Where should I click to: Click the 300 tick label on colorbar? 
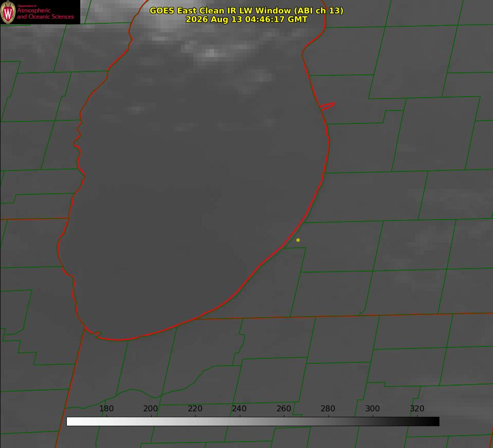click(373, 408)
